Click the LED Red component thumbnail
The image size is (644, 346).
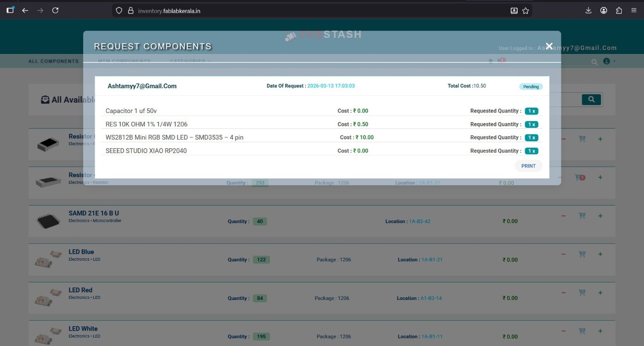[49, 298]
